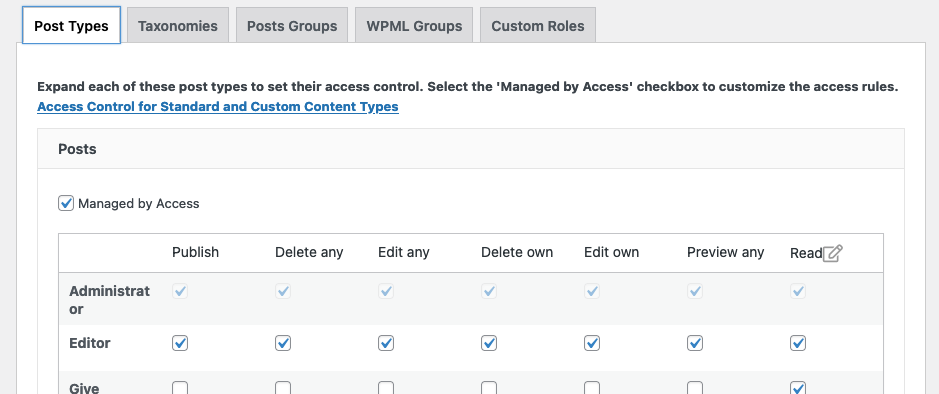The image size is (939, 394).
Task: Collapse the Posts section header
Action: [471, 148]
